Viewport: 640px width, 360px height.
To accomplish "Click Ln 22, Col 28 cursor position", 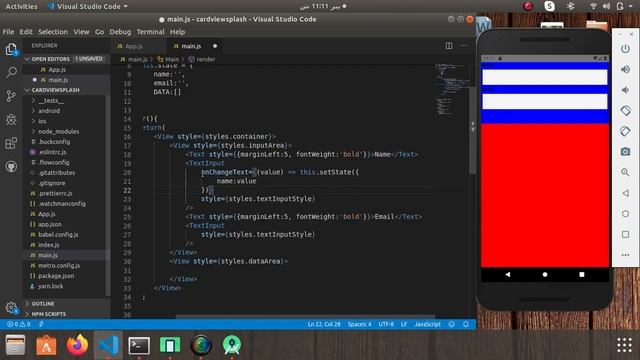I will pos(324,324).
